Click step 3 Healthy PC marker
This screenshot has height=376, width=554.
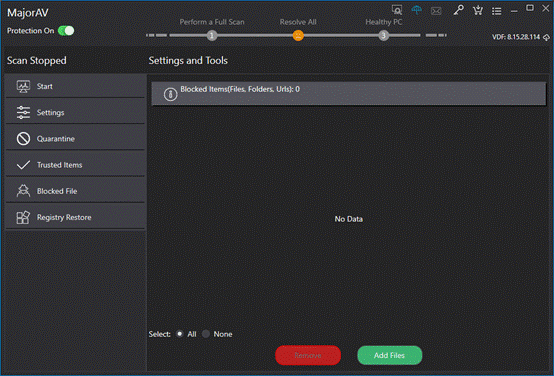(x=383, y=35)
